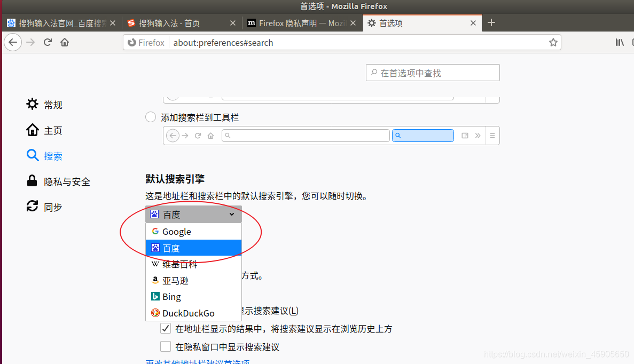Choose DuckDuckGo from the engine list
This screenshot has height=364, width=634.
tap(194, 313)
